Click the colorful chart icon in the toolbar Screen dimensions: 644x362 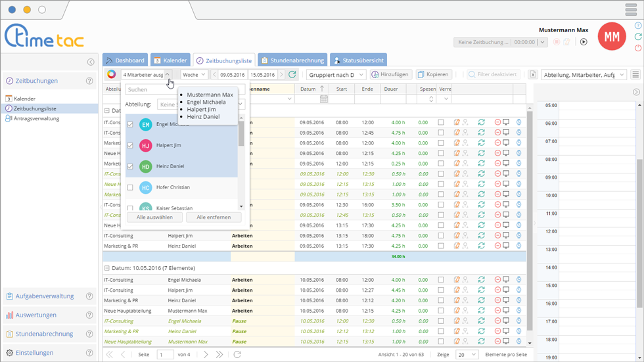[112, 75]
